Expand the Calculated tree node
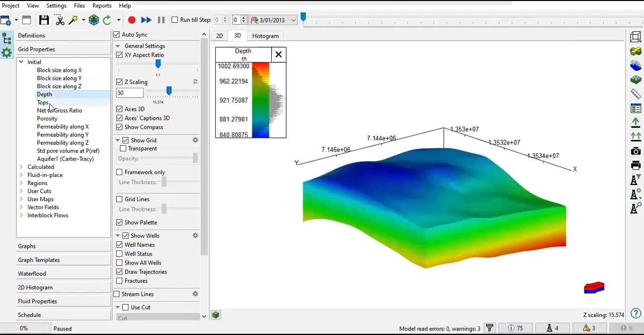The height and width of the screenshot is (335, 644). (21, 167)
